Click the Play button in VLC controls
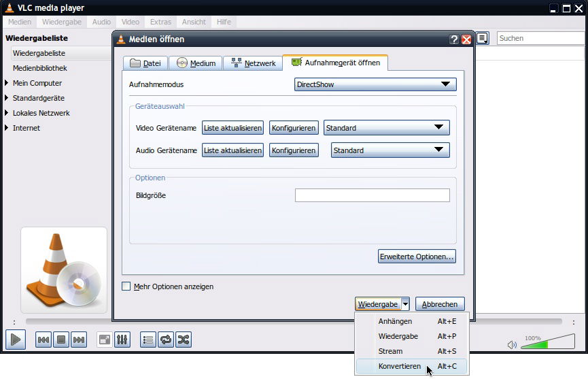 (16, 340)
